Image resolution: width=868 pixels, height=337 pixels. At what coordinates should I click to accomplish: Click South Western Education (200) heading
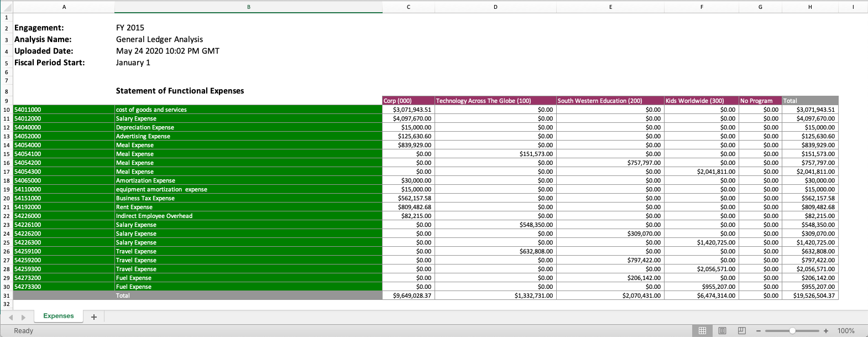[x=610, y=101]
